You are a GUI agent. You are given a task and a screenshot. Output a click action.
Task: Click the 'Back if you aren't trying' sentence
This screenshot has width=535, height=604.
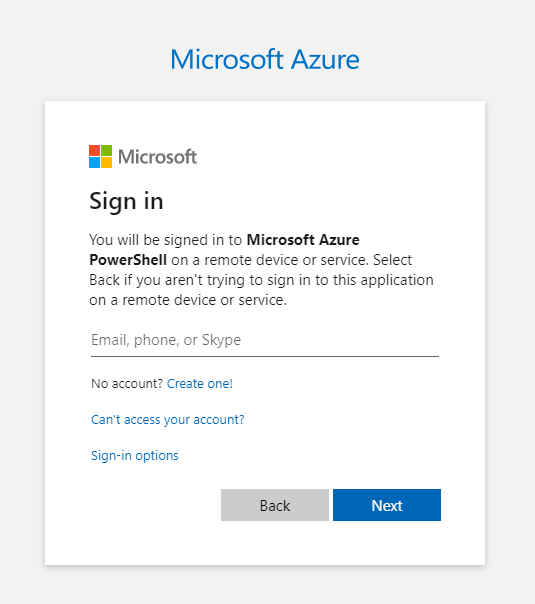(262, 280)
